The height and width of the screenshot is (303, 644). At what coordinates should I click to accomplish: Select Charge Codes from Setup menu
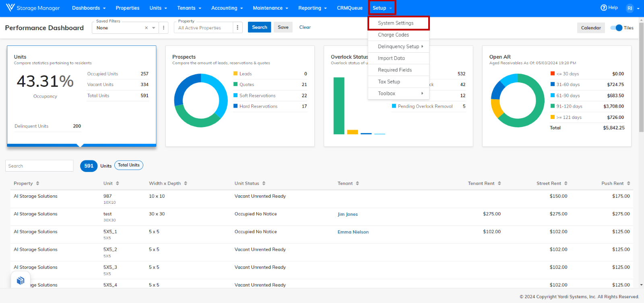click(398, 35)
